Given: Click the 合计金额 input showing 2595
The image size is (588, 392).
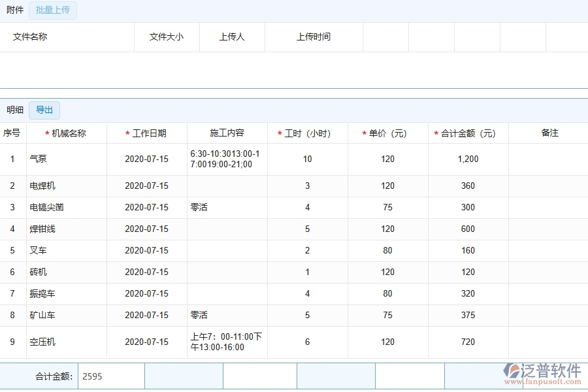Looking at the screenshot, I should click(x=110, y=376).
